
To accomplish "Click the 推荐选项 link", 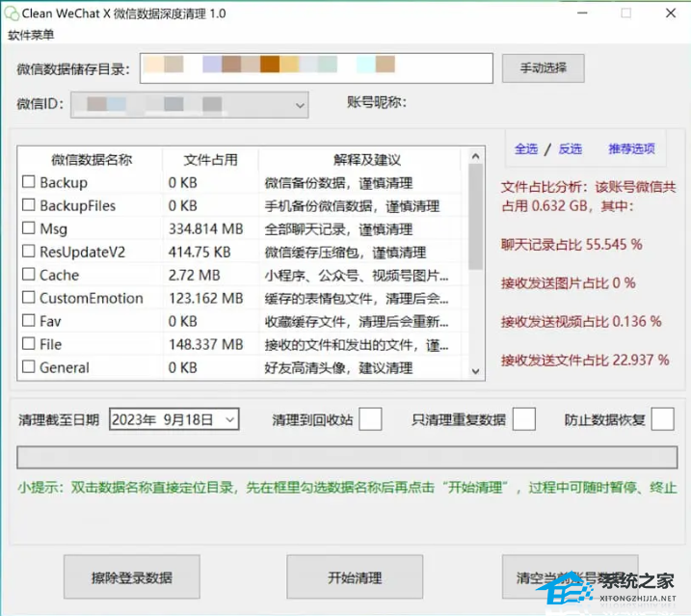I will pos(631,148).
